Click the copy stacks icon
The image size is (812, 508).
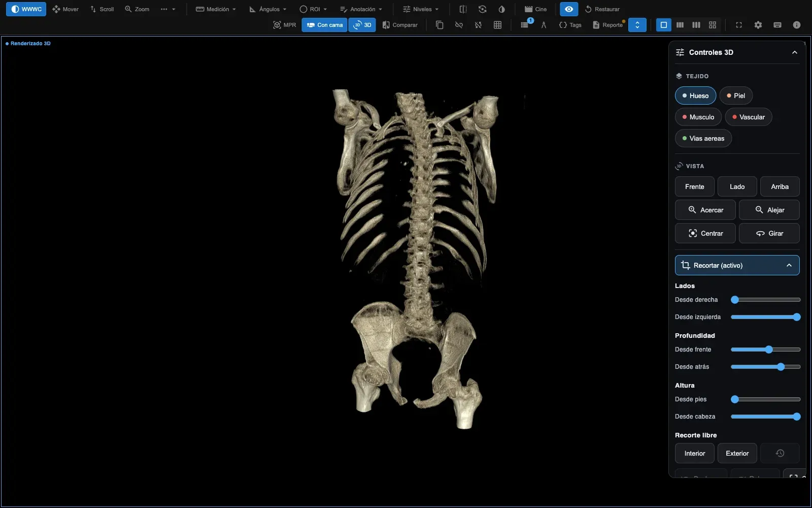tap(439, 25)
